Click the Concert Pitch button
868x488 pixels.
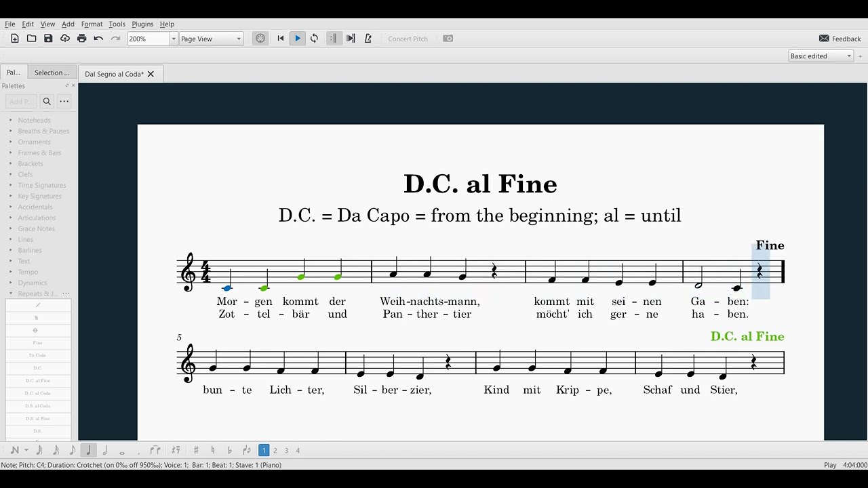408,39
